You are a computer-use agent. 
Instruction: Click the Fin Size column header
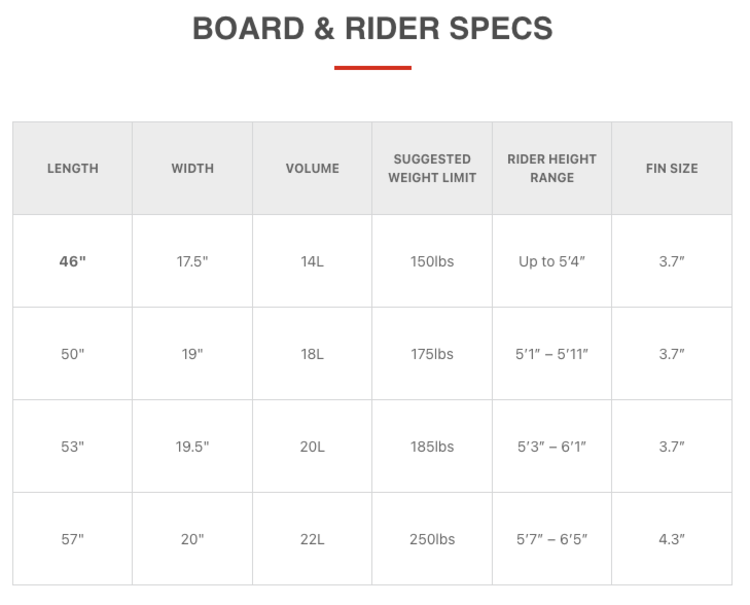tap(671, 168)
